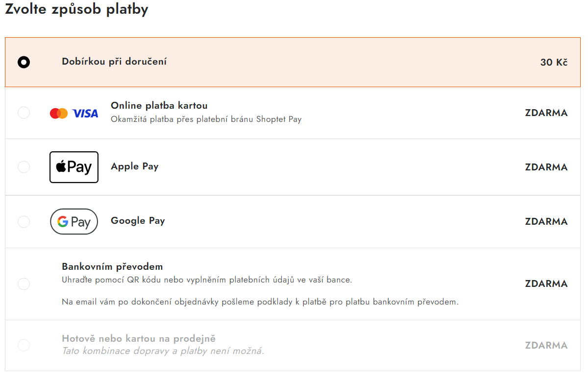The width and height of the screenshot is (588, 376).
Task: Select the Bankovním převodem radio button
Action: 24,284
